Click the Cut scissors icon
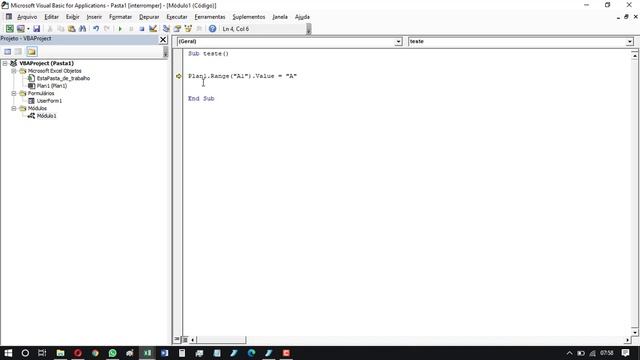640x360 pixels. (x=50, y=29)
